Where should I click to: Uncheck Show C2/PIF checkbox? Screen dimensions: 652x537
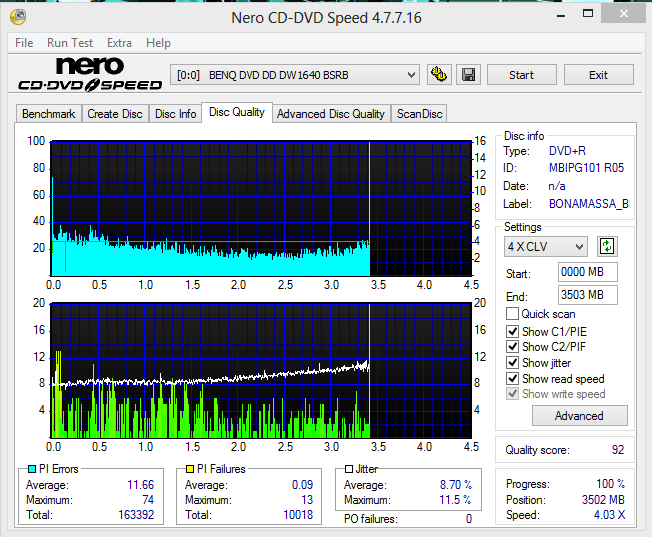(512, 346)
